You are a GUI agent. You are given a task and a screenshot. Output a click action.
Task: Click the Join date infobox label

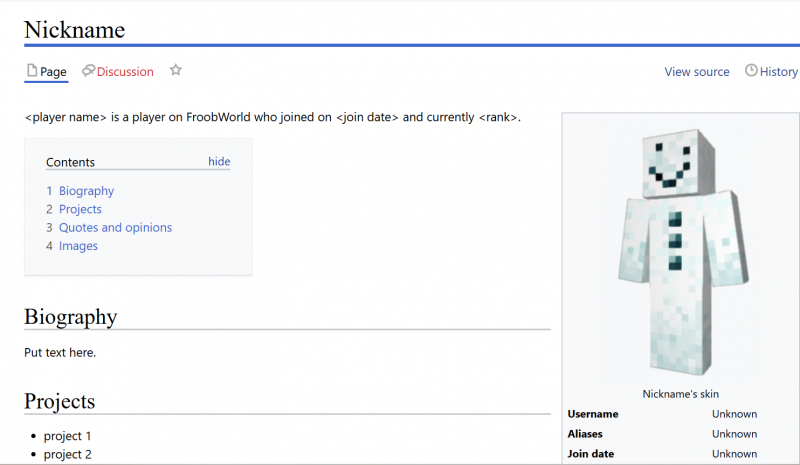pyautogui.click(x=591, y=454)
